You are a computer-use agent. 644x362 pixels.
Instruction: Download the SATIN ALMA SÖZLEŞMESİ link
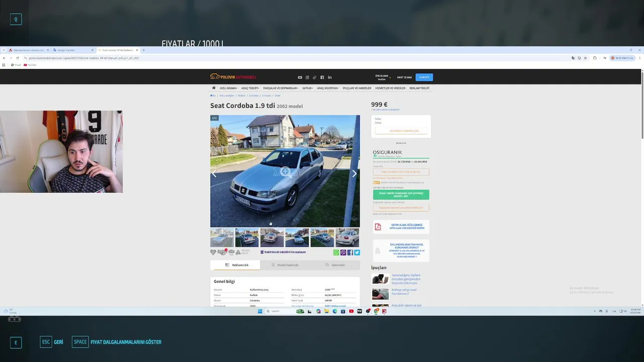(x=407, y=227)
